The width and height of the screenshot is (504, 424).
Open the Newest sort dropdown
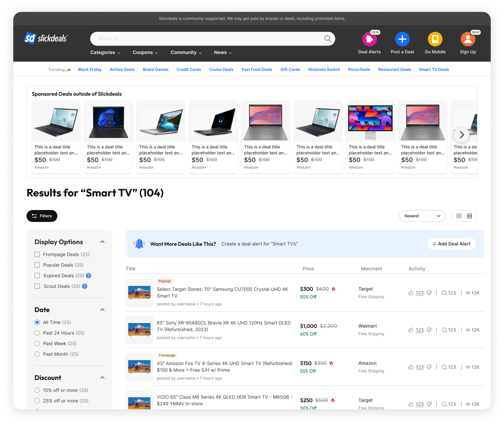(422, 216)
